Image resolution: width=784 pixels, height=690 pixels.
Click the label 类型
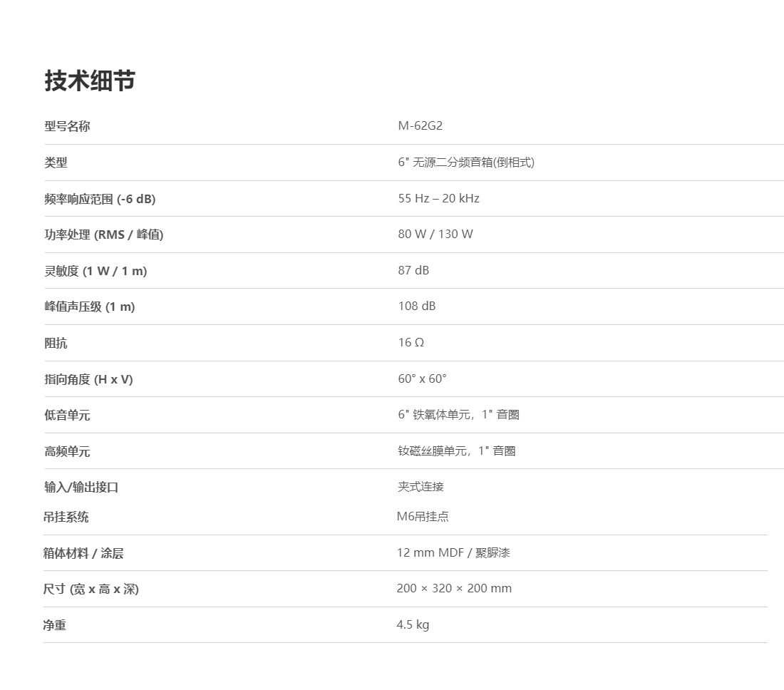pyautogui.click(x=56, y=163)
